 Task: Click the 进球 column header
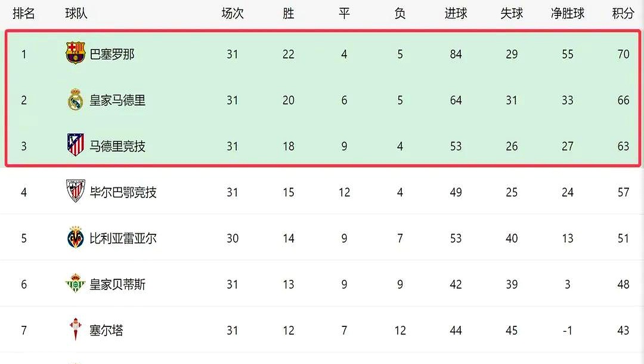tap(456, 13)
